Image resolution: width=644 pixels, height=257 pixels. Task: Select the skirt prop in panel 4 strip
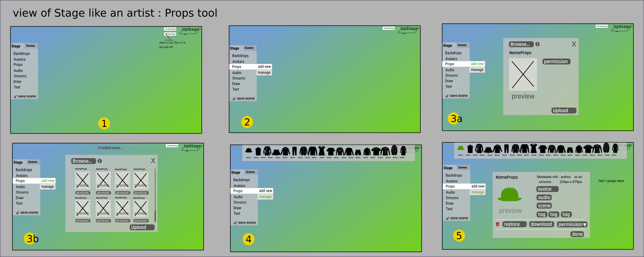tap(276, 152)
